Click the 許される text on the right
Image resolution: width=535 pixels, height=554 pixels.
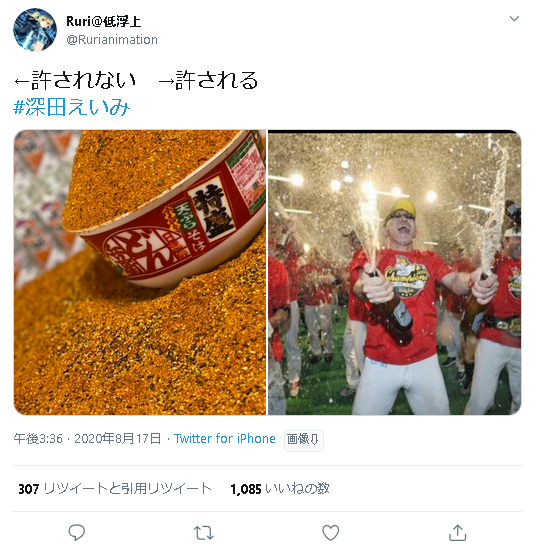pos(216,80)
